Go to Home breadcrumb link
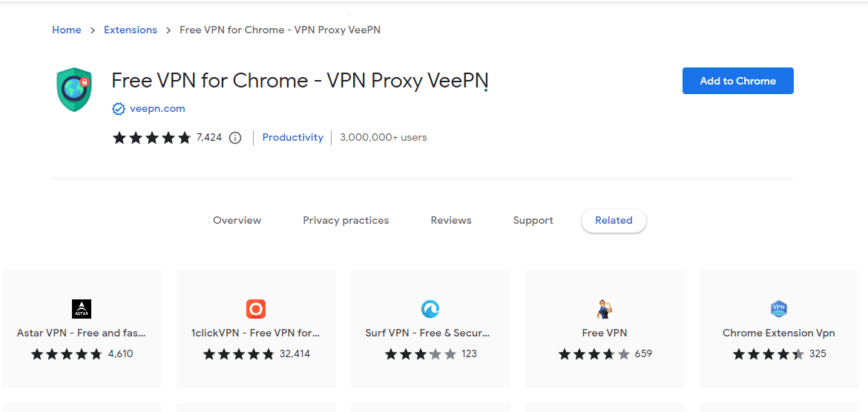The height and width of the screenshot is (412, 868). click(x=67, y=30)
